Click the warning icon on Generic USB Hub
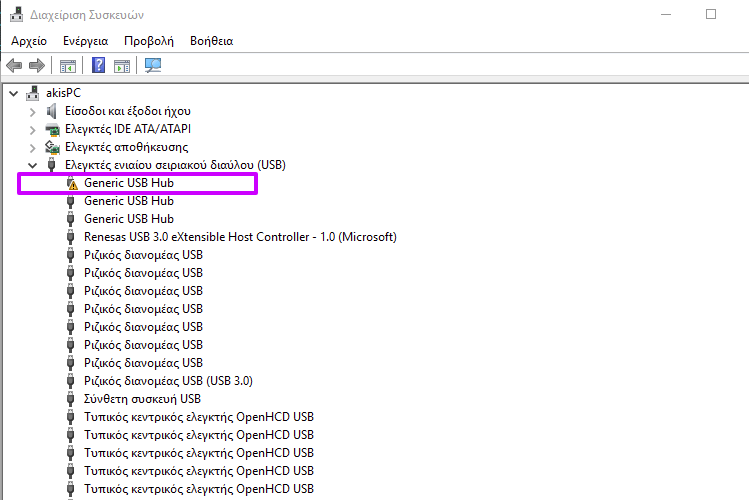 72,183
